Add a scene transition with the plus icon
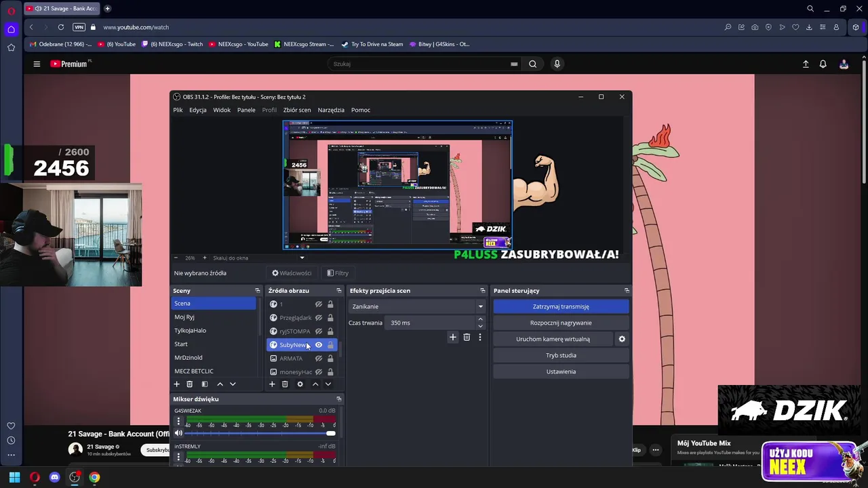 point(453,337)
